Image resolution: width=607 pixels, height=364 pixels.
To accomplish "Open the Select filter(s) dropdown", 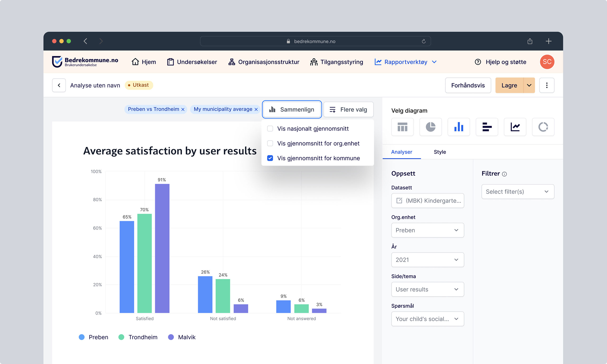I will tap(518, 192).
